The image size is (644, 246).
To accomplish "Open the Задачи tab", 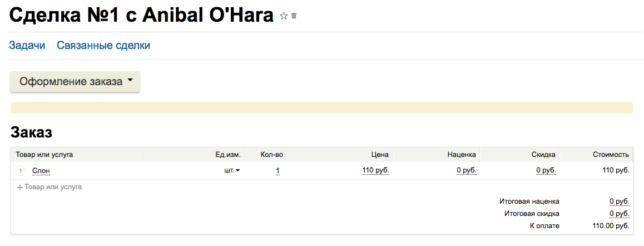I will tap(27, 46).
